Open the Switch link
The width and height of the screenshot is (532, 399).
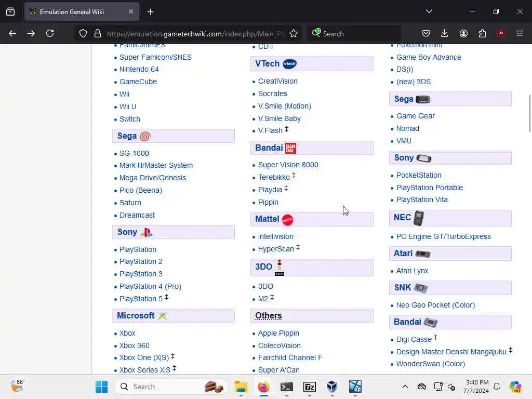(129, 119)
